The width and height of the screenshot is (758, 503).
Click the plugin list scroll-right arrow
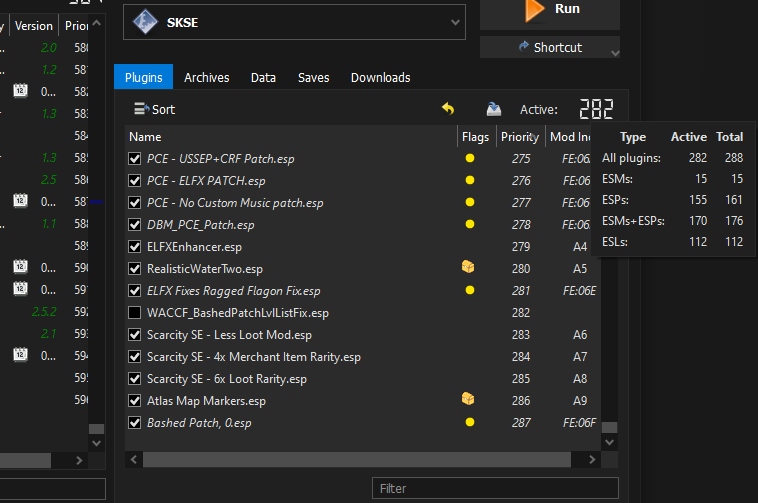592,460
